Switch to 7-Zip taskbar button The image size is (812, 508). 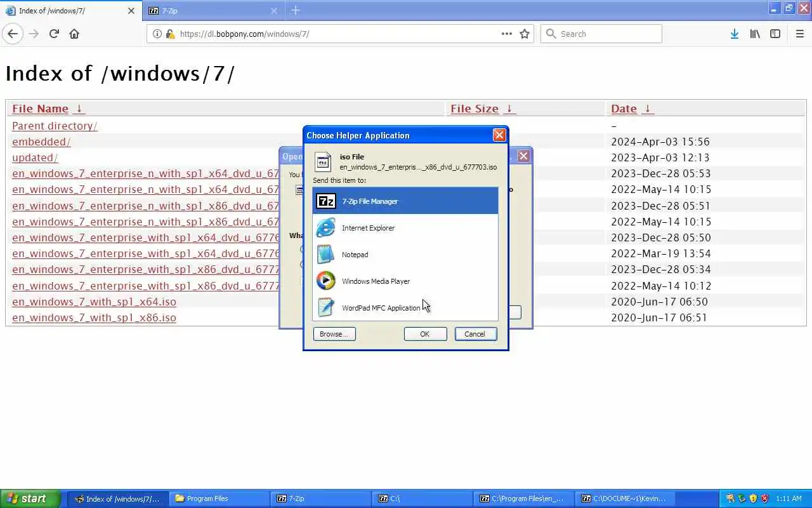pyautogui.click(x=320, y=498)
